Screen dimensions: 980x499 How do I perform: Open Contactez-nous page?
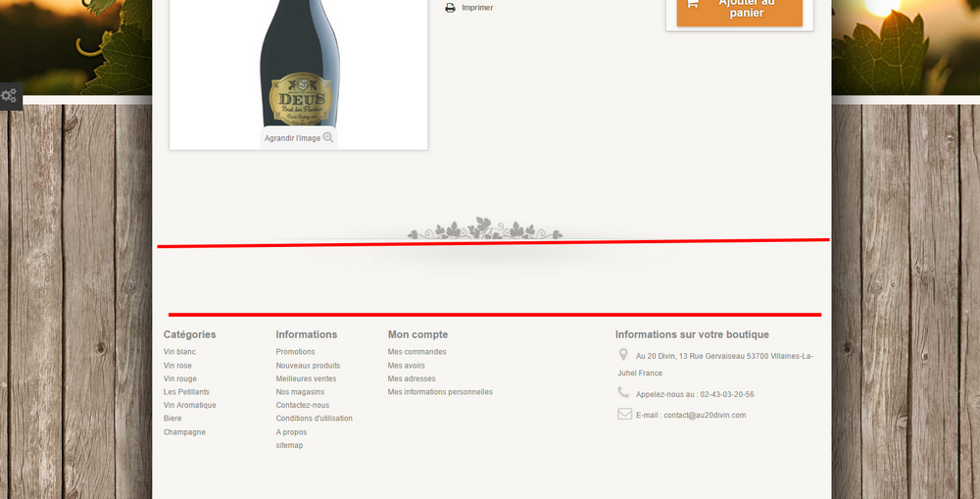[x=303, y=405]
